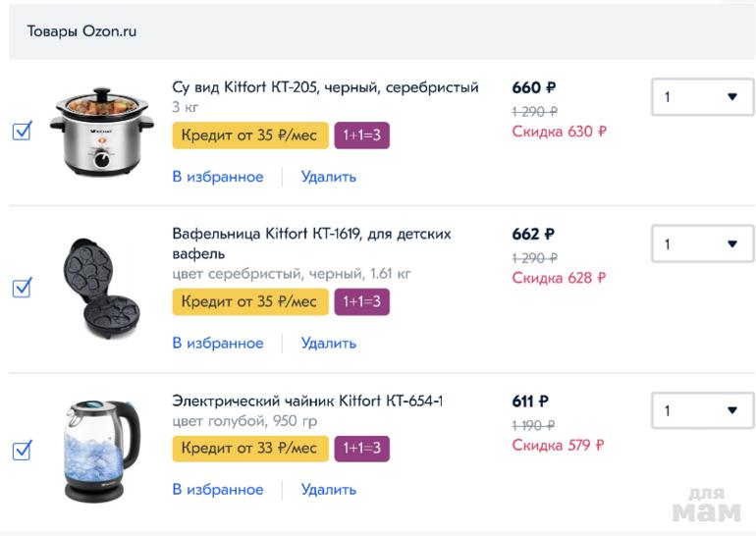Add the electric kettle to favorites
Screen dimensions: 756x536
[x=218, y=490]
